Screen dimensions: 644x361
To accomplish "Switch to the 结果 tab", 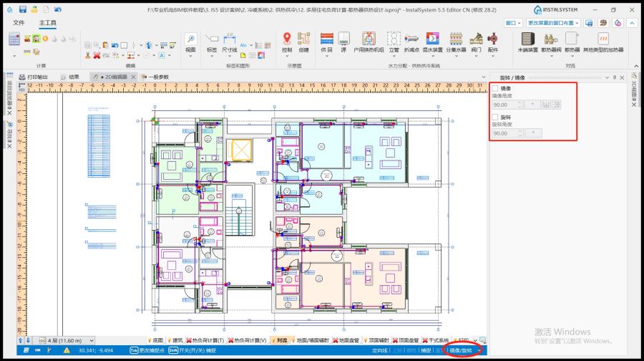I will 70,77.
